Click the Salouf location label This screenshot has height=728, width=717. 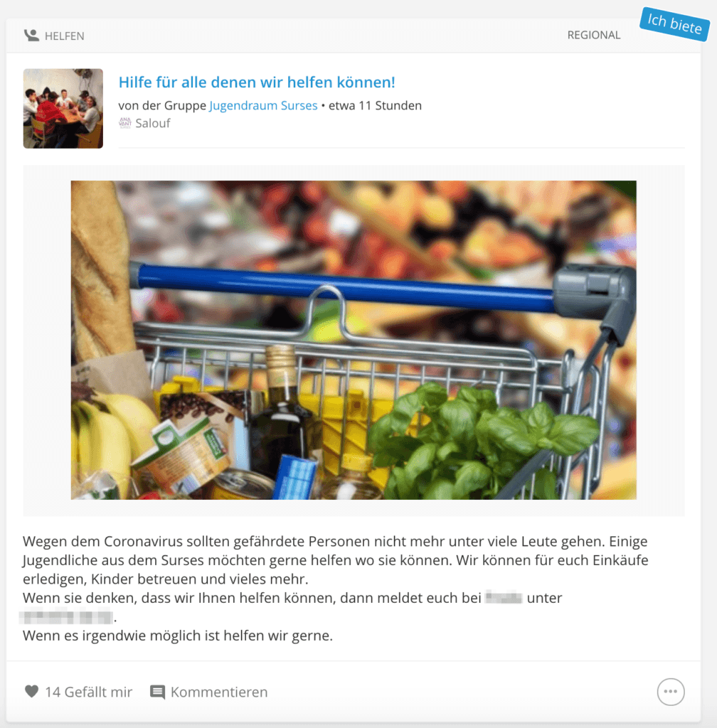coord(153,123)
